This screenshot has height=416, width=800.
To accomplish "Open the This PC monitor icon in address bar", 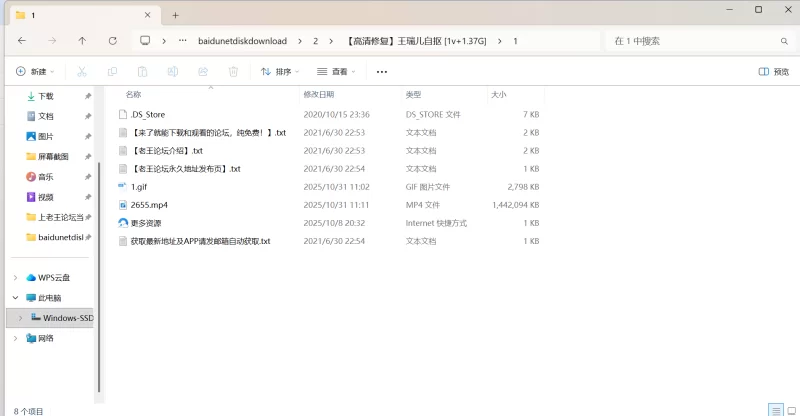I will pyautogui.click(x=145, y=40).
